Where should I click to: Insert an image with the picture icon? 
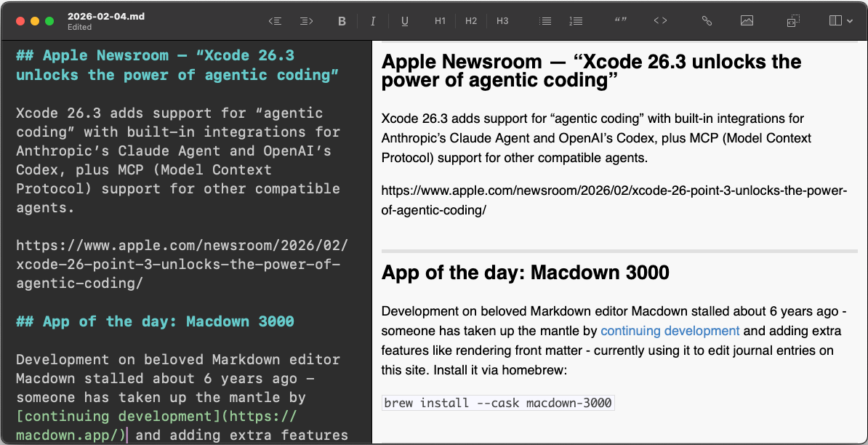pyautogui.click(x=747, y=21)
